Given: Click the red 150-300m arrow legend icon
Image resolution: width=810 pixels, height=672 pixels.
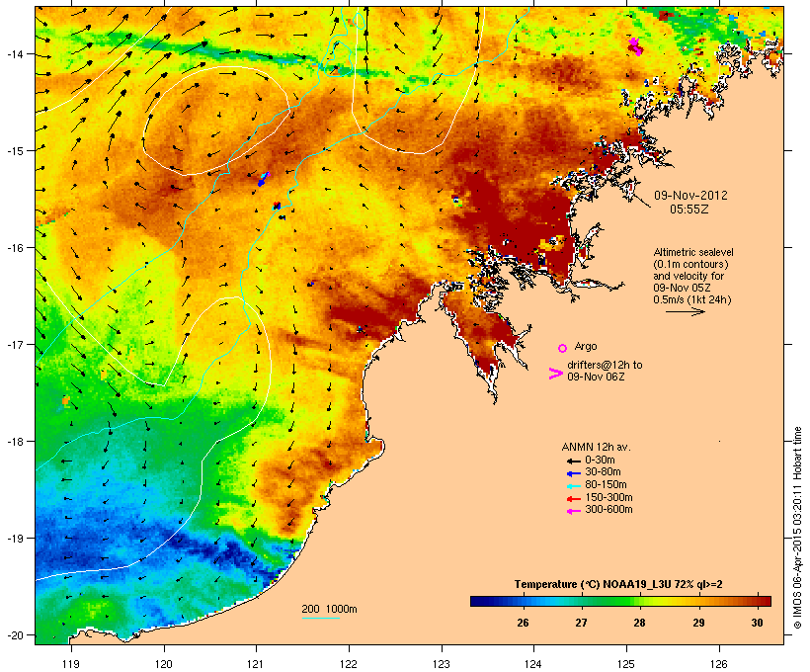Looking at the screenshot, I should pos(573,499).
